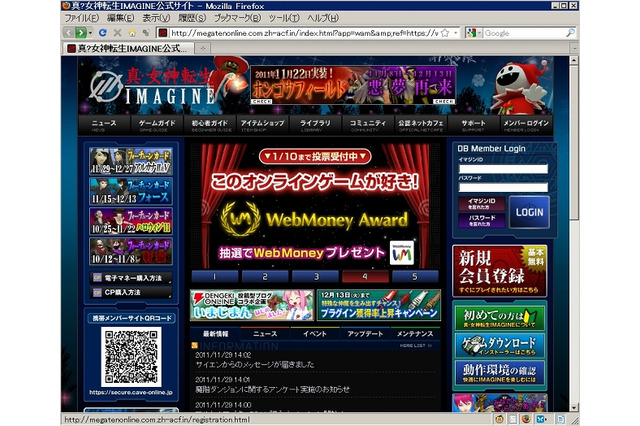Open the プラグイン獲得率上昇キャンペーン banner
The height and width of the screenshot is (426, 640).
(x=379, y=305)
